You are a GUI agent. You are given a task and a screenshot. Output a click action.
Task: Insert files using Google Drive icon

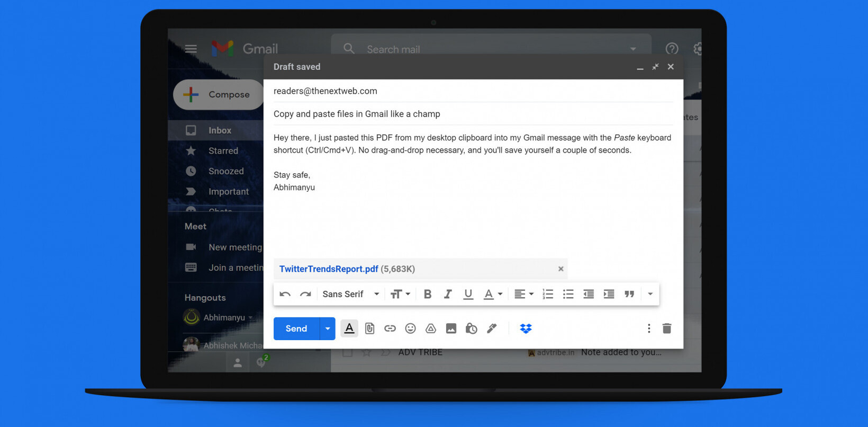click(x=431, y=328)
